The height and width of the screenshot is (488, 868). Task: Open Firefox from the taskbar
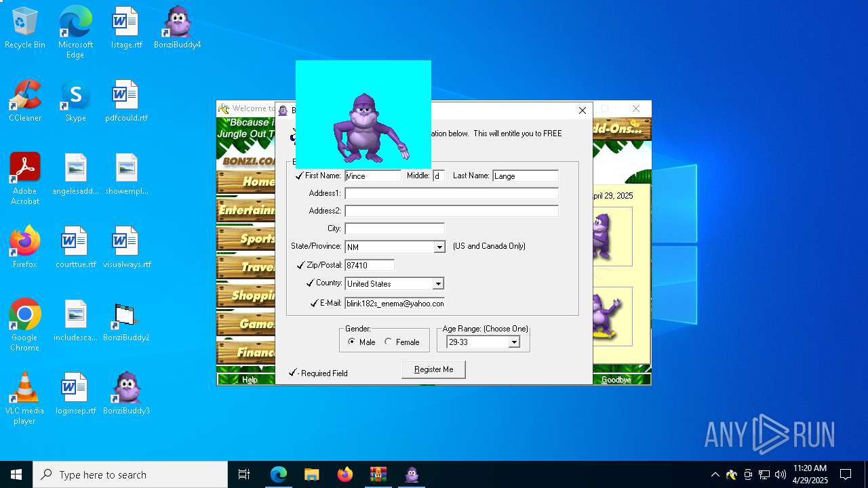(344, 474)
